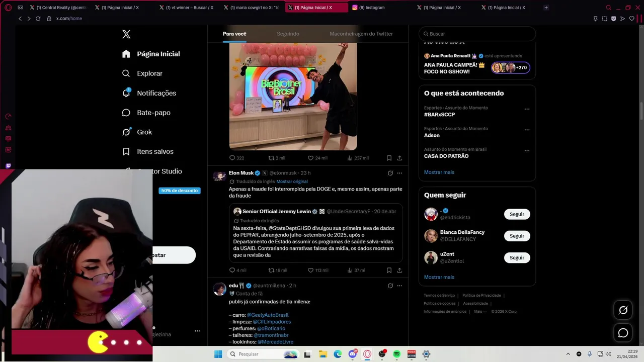Show more trends via Mostrar mais
Screen dimensions: 644x362
click(439, 172)
